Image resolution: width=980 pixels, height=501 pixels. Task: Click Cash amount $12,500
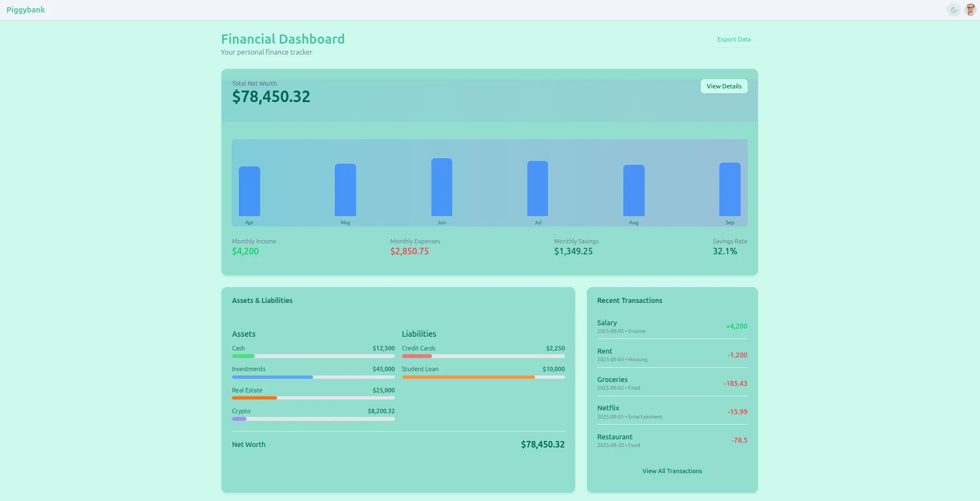(x=383, y=348)
